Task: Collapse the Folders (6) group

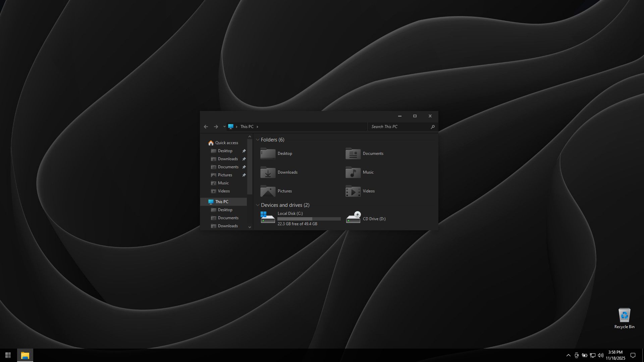Action: [x=258, y=140]
